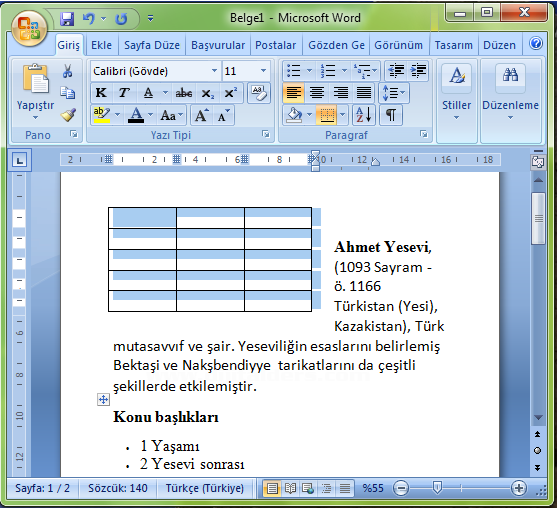Expand the Yapıştır paste options arrow
Image resolution: width=557 pixels, height=508 pixels.
point(35,118)
